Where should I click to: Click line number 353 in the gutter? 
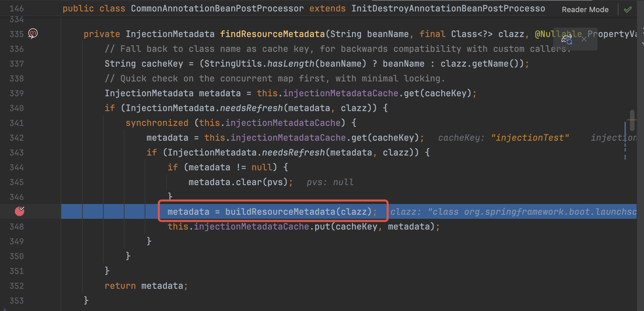click(17, 301)
